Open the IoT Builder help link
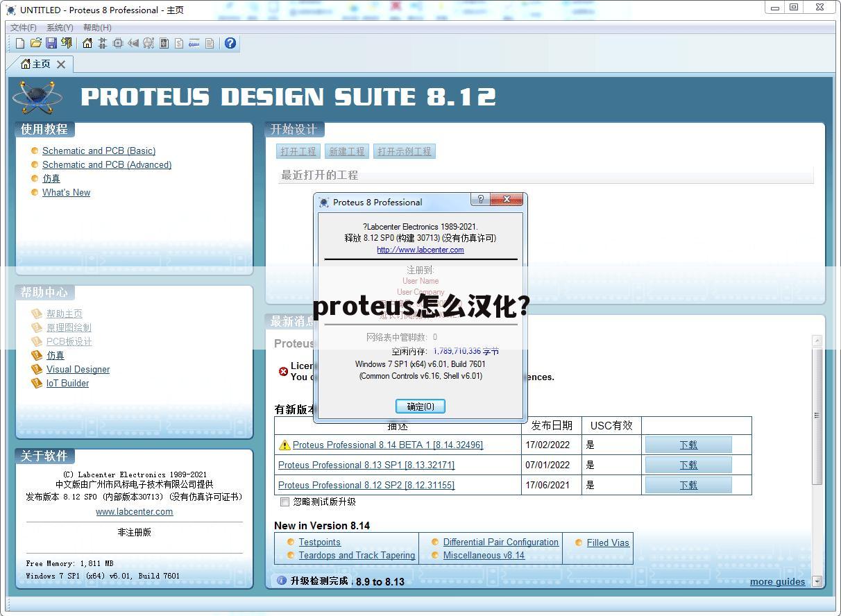The image size is (841, 616). point(67,383)
